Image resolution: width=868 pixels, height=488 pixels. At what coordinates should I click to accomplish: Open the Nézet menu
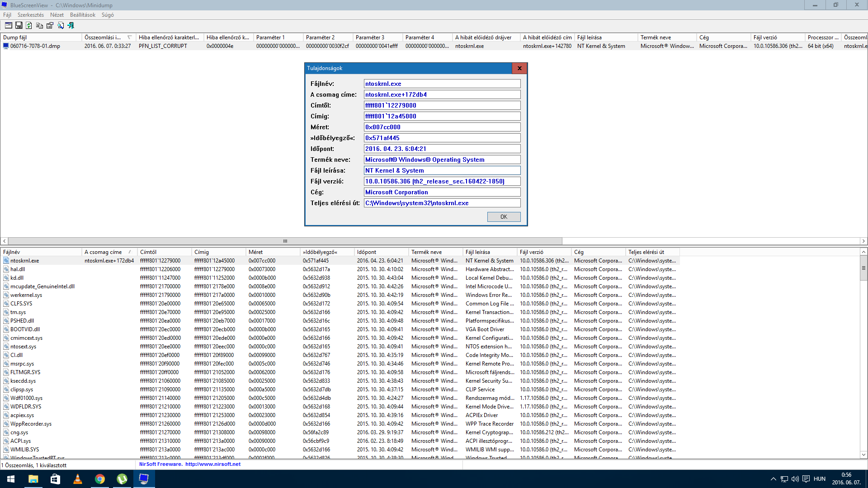tap(57, 15)
